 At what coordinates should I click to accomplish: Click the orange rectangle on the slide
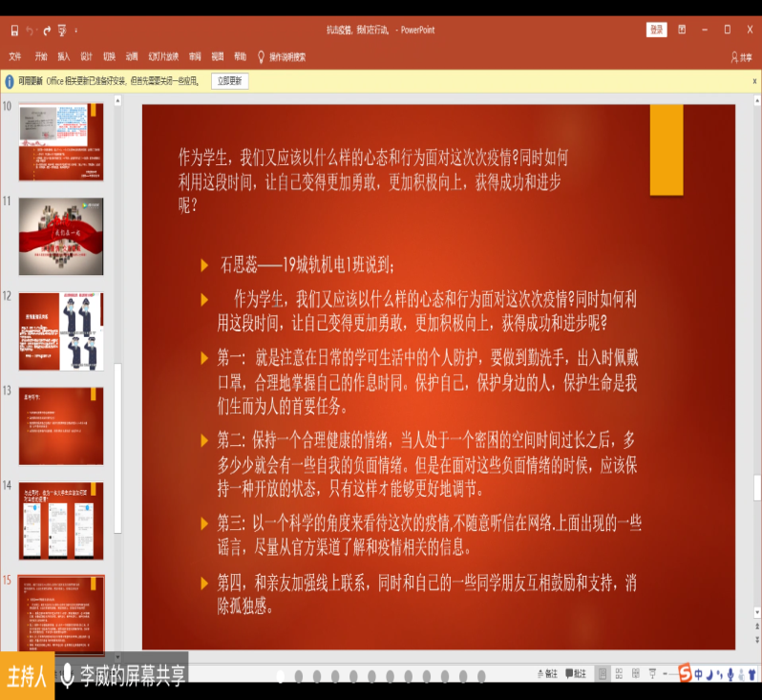[667, 149]
